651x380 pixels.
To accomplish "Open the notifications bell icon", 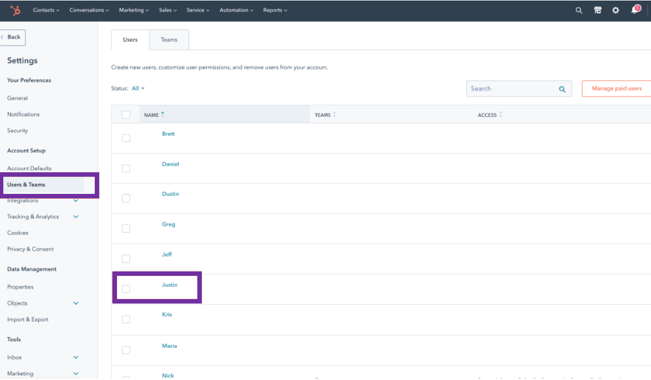I will pos(635,10).
